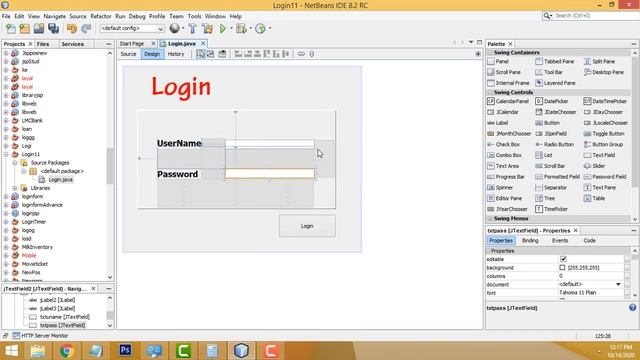Screen dimensions: 640x360
Task: Open the Start Page editor tab
Action: pyautogui.click(x=132, y=44)
